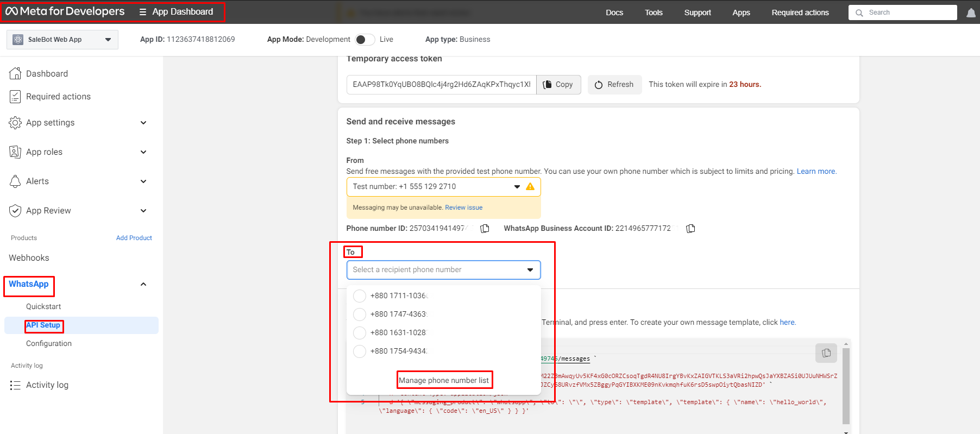The height and width of the screenshot is (434, 980).
Task: Click the Review issue link
Action: pyautogui.click(x=463, y=208)
